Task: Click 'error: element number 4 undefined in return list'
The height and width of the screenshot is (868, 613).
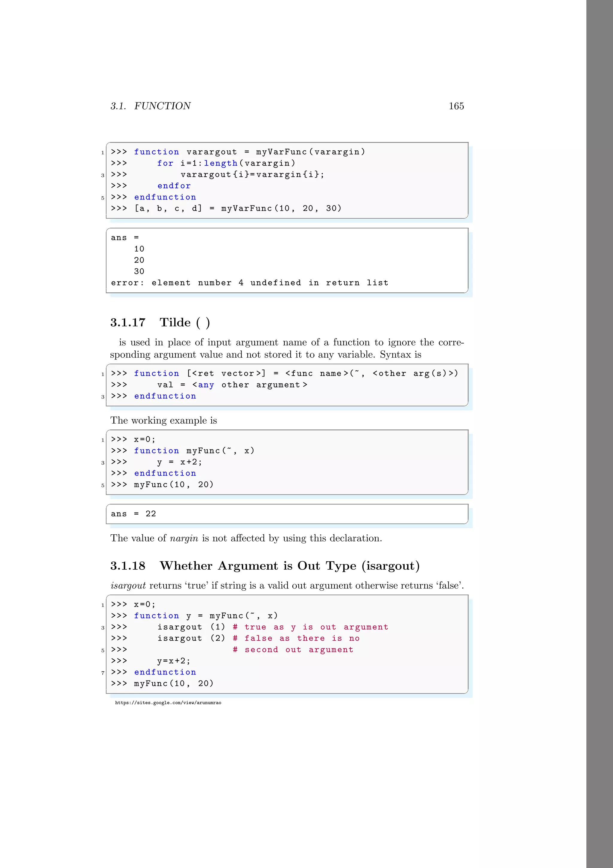Action: pyautogui.click(x=250, y=283)
